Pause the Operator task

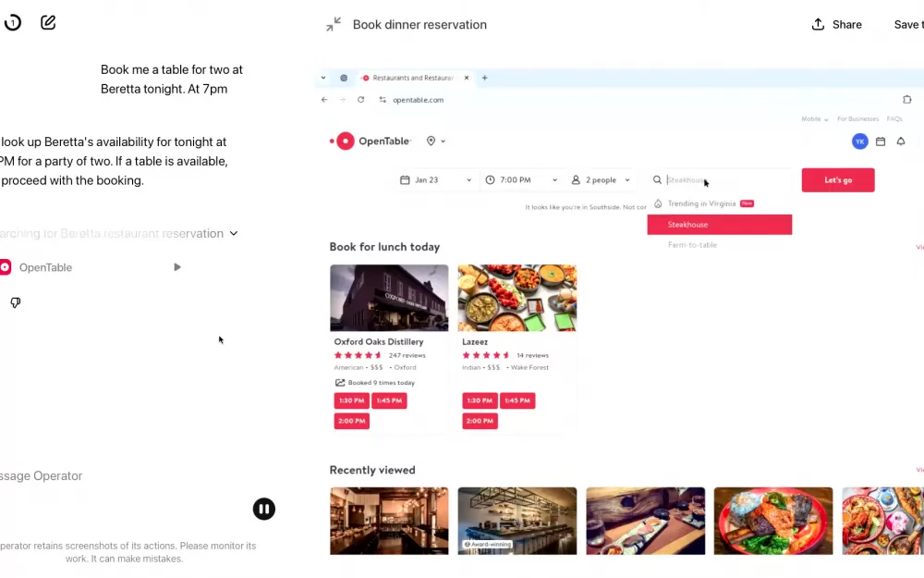click(x=264, y=509)
